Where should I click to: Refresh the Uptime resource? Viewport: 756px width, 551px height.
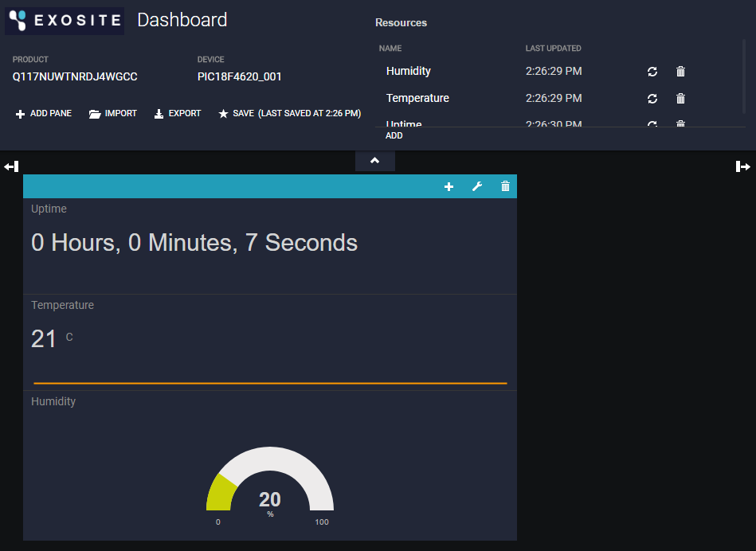click(x=652, y=123)
